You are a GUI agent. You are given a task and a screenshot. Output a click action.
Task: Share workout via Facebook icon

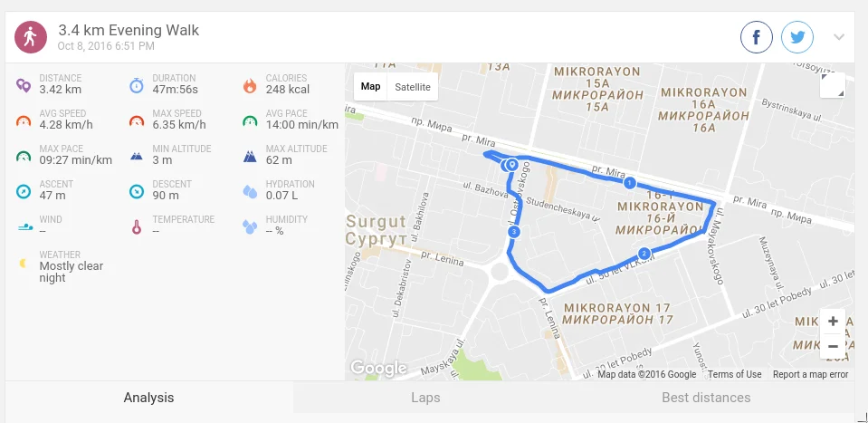pos(756,38)
